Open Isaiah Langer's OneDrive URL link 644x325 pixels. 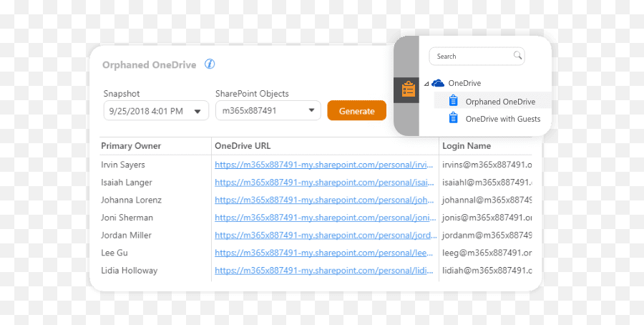point(324,183)
